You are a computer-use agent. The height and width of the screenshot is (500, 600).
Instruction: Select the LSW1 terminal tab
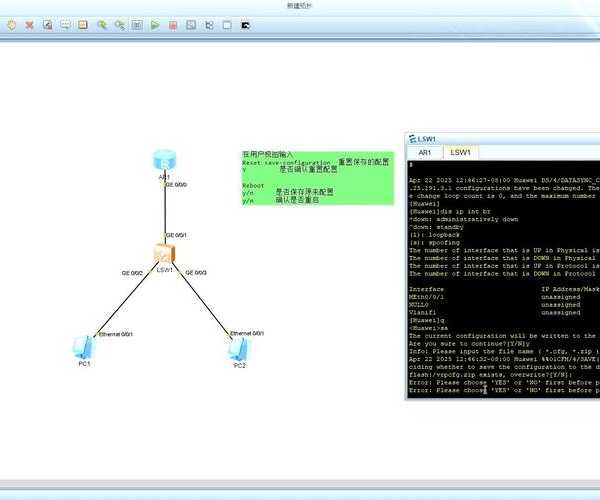pyautogui.click(x=461, y=153)
